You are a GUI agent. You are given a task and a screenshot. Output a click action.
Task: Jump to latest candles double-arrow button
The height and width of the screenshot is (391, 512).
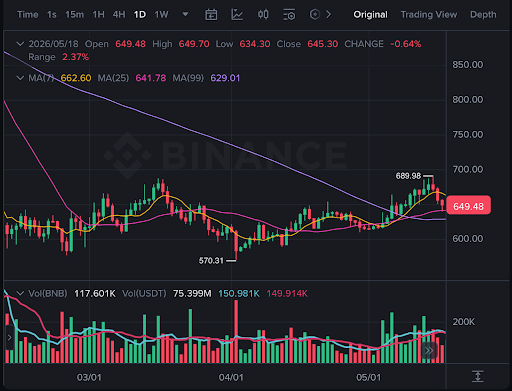(429, 350)
